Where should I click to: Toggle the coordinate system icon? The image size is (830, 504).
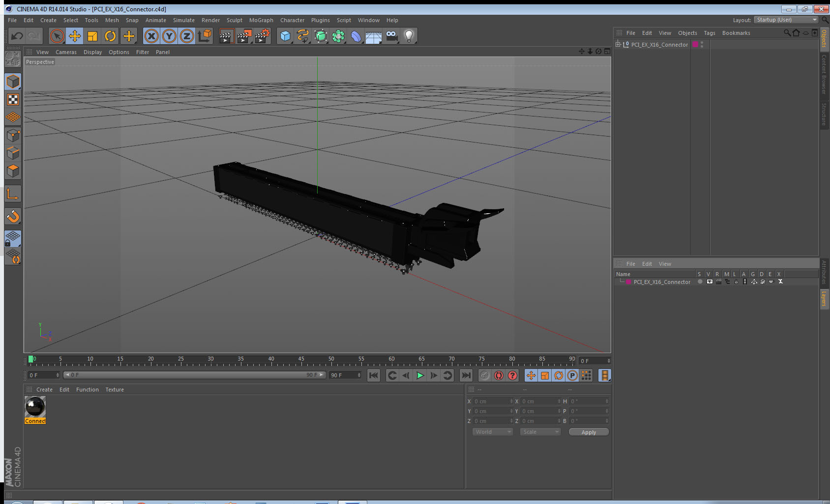click(x=205, y=36)
